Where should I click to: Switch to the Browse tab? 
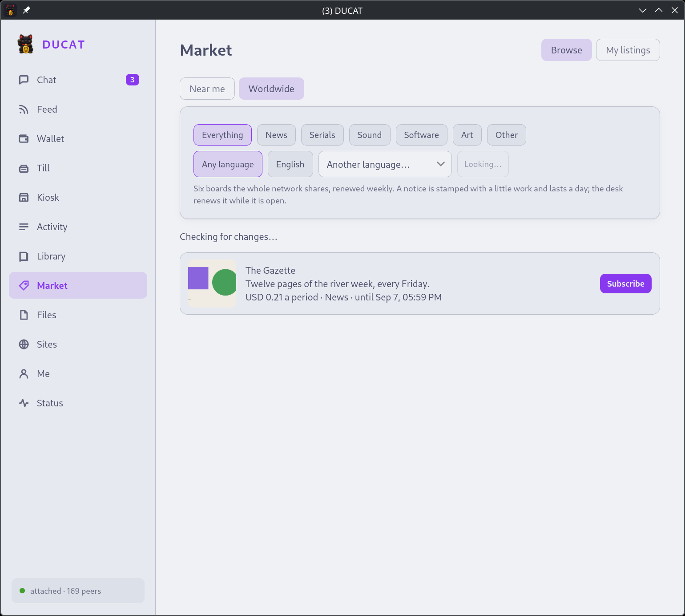tap(567, 50)
